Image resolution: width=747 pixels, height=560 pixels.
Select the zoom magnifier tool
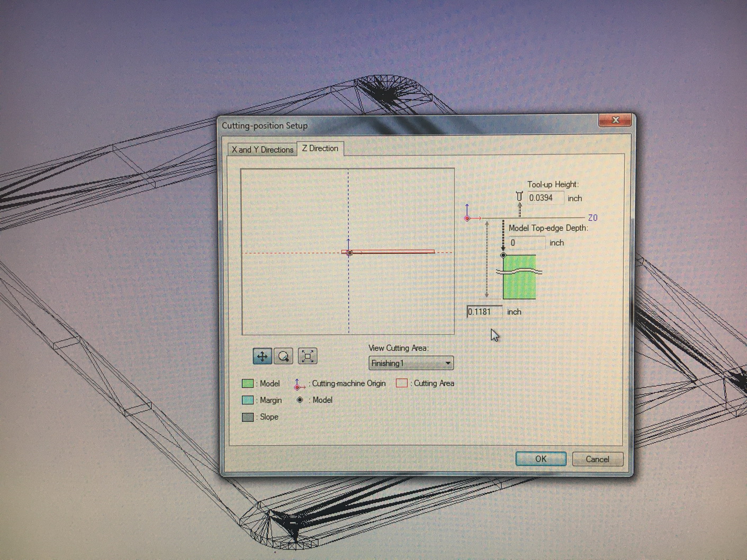pos(283,356)
